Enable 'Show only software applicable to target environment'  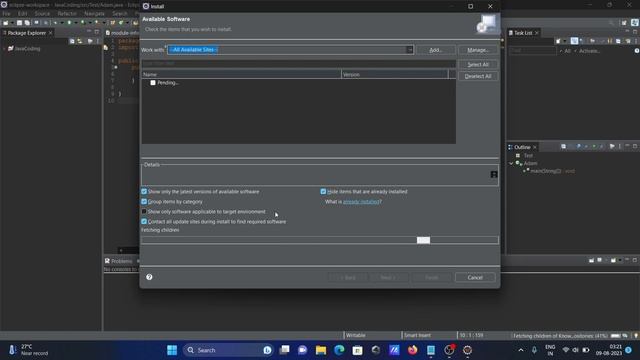(144, 211)
